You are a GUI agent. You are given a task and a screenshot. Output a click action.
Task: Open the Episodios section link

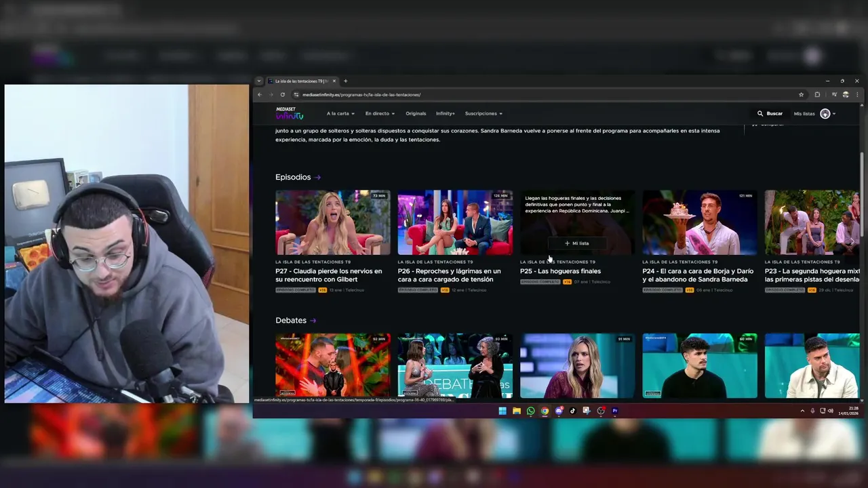[298, 177]
